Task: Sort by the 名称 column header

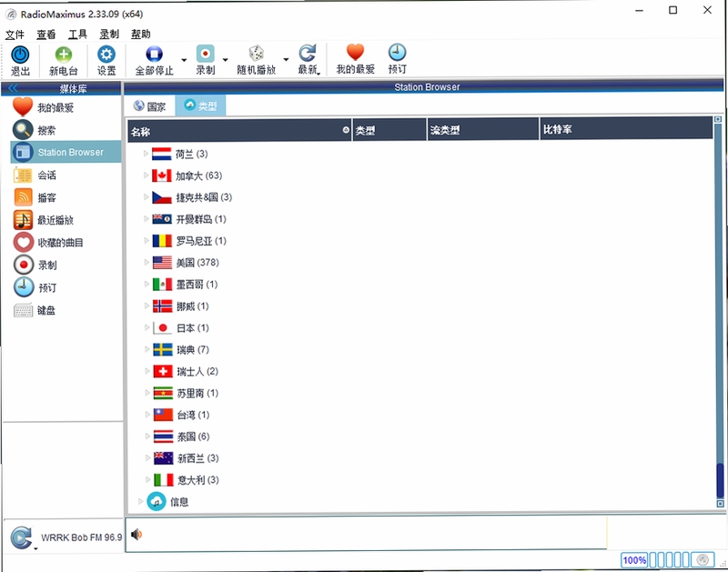Action: pos(239,131)
